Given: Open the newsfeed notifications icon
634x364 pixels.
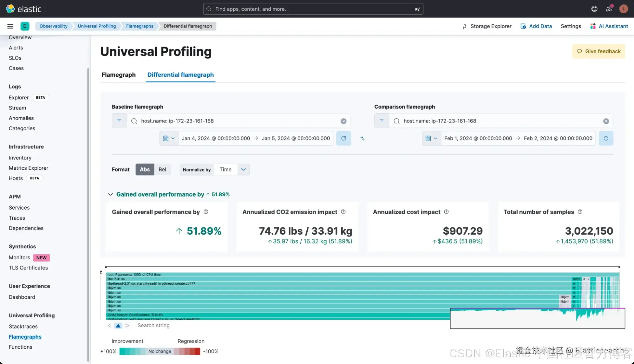Looking at the screenshot, I should click(x=609, y=9).
